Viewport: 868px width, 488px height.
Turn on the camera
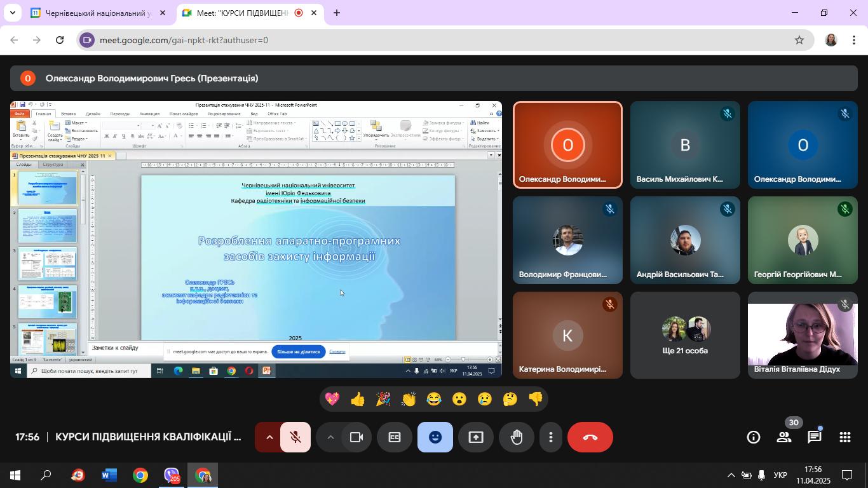356,437
